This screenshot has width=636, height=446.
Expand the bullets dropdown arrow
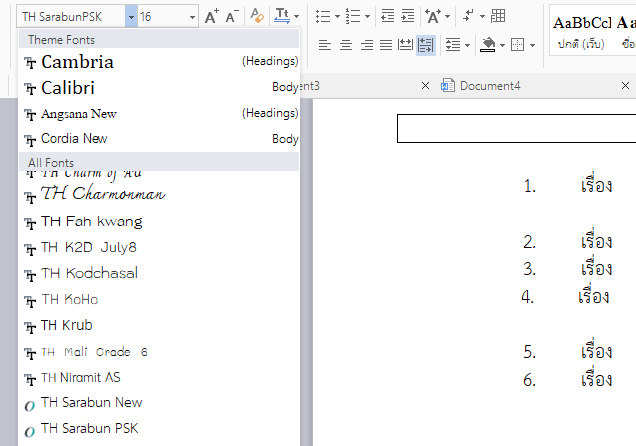(x=337, y=17)
